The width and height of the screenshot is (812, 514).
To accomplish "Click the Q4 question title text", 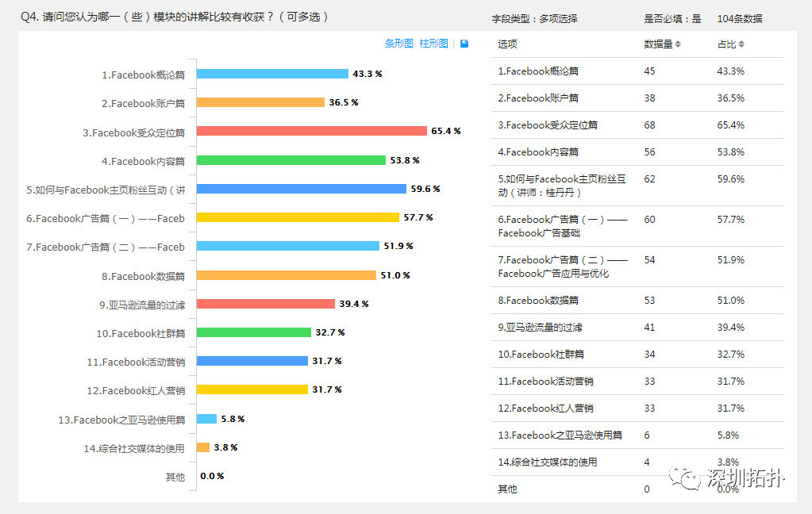I will [x=174, y=17].
